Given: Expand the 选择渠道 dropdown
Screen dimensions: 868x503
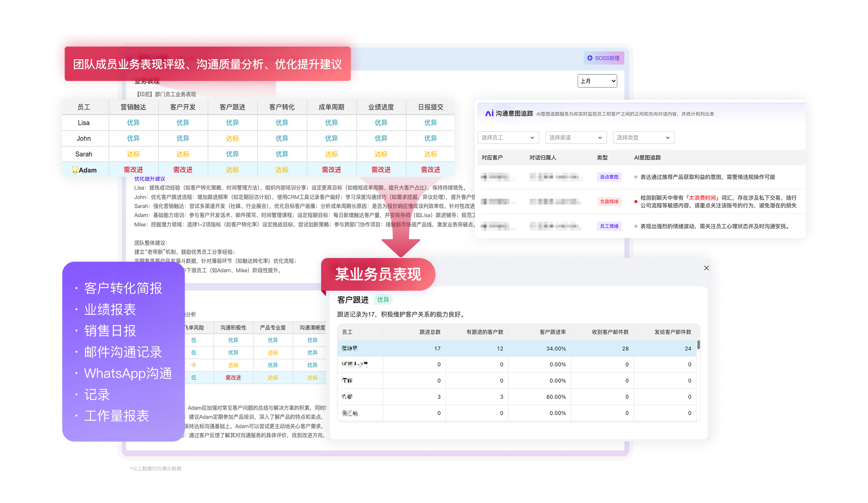Looking at the screenshot, I should (x=575, y=137).
